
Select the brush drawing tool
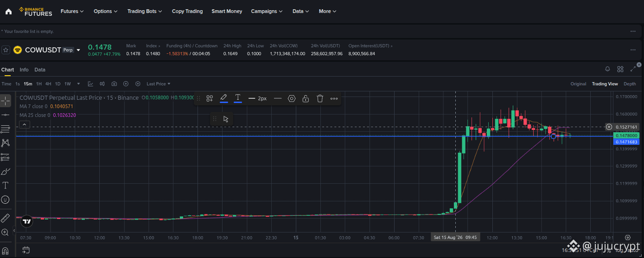pos(6,171)
